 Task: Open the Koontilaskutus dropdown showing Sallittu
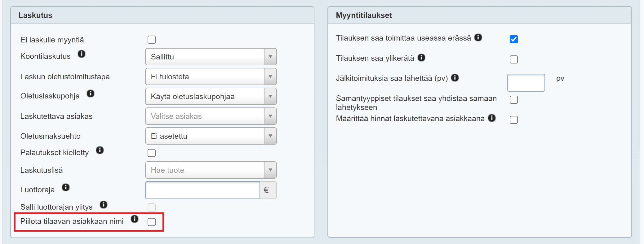pyautogui.click(x=211, y=57)
